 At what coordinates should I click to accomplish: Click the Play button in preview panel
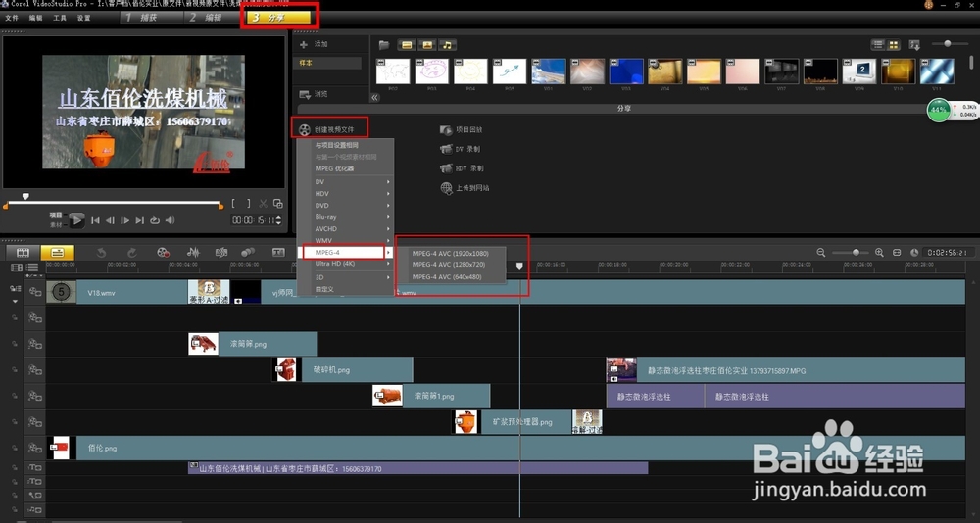coord(76,220)
